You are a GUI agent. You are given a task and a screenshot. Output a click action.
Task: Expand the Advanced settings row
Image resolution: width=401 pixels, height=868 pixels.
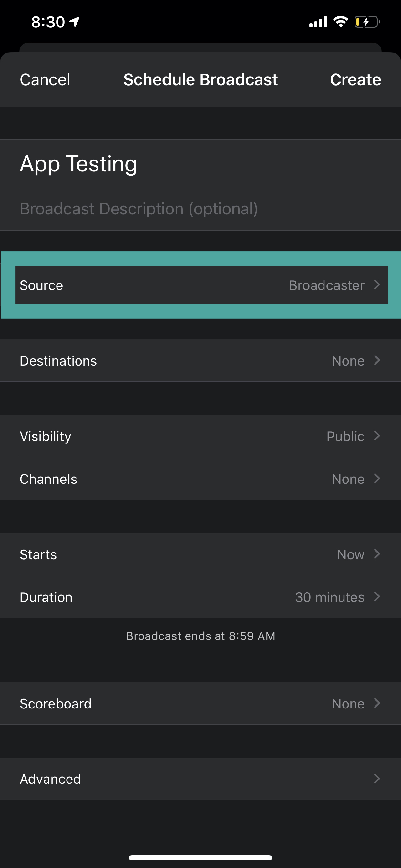tap(201, 779)
